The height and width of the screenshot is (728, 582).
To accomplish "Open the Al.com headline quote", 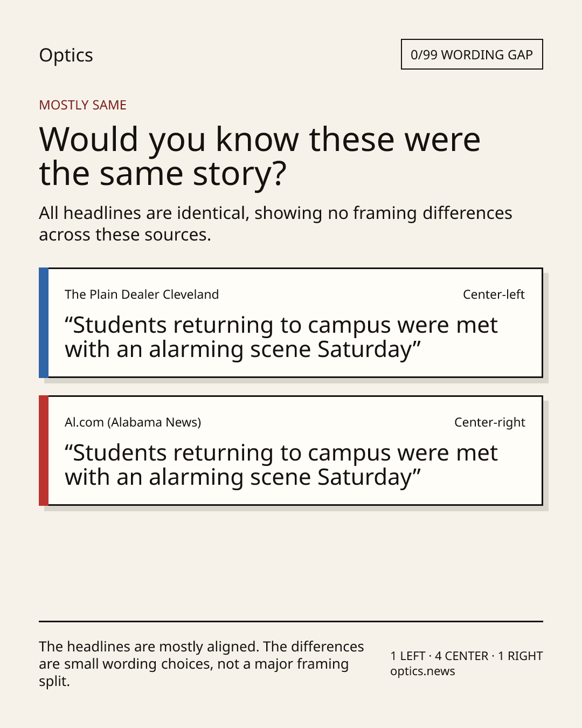I will click(281, 465).
